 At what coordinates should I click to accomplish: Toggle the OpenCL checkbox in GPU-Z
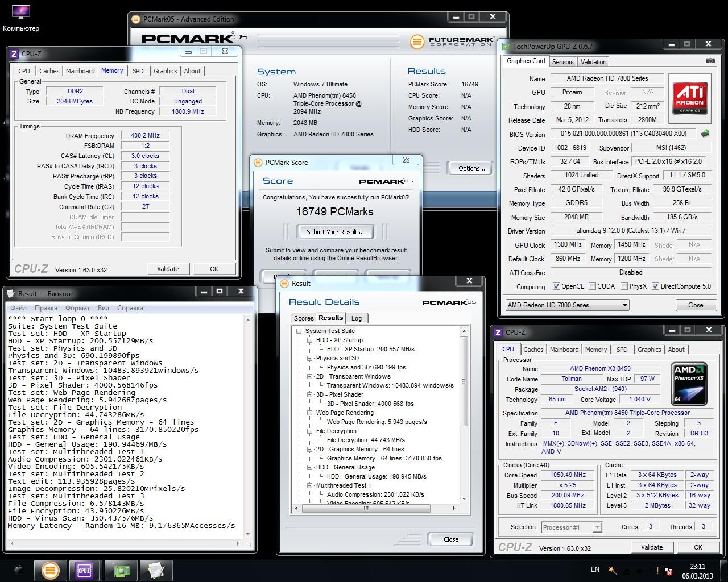556,286
